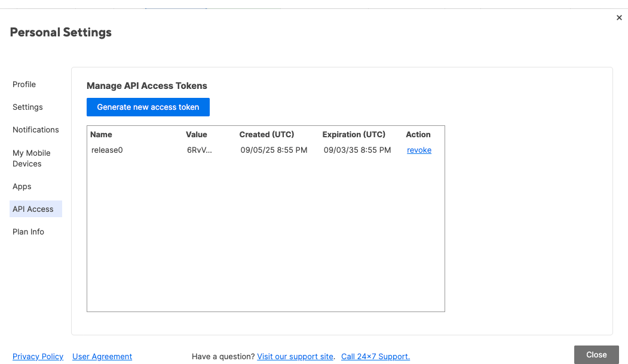
Task: Select the API Access sidebar item
Action: tap(32, 209)
